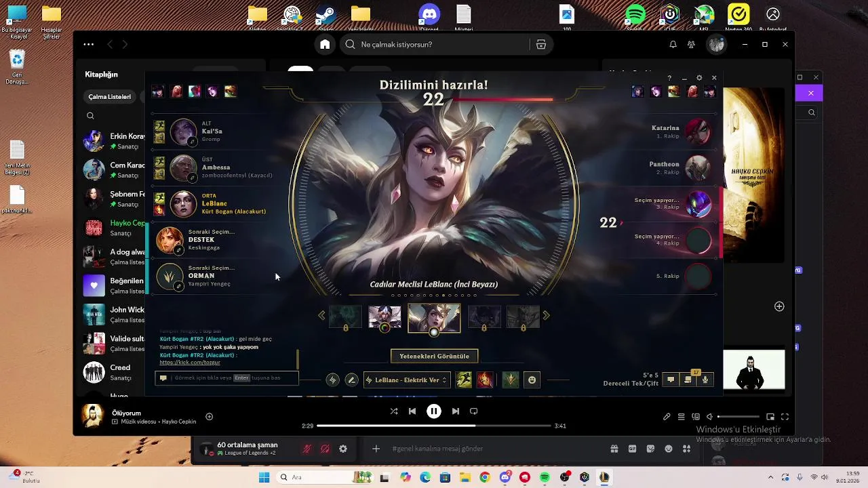
Task: Open the LeBlanc - Elektrik Ver rune page dropdown
Action: tap(407, 380)
